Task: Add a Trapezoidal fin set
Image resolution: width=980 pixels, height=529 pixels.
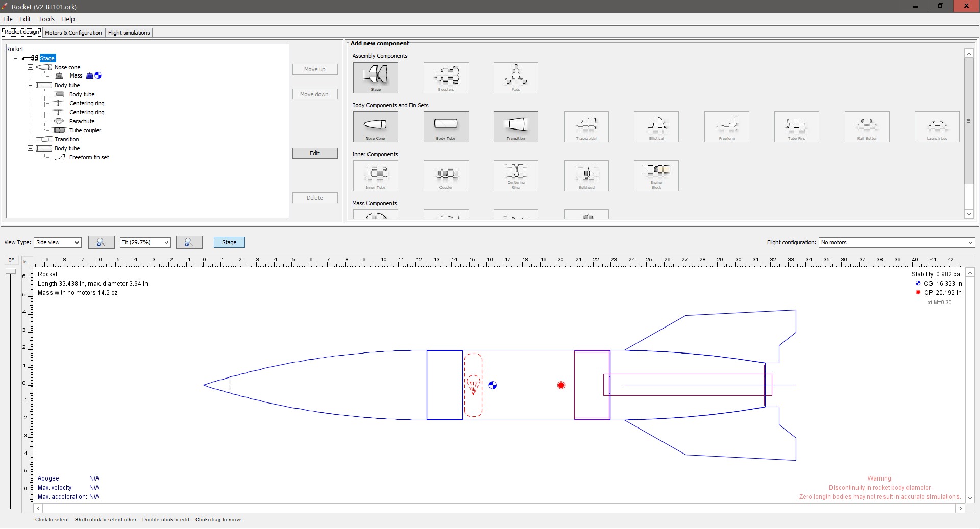Action: click(586, 127)
